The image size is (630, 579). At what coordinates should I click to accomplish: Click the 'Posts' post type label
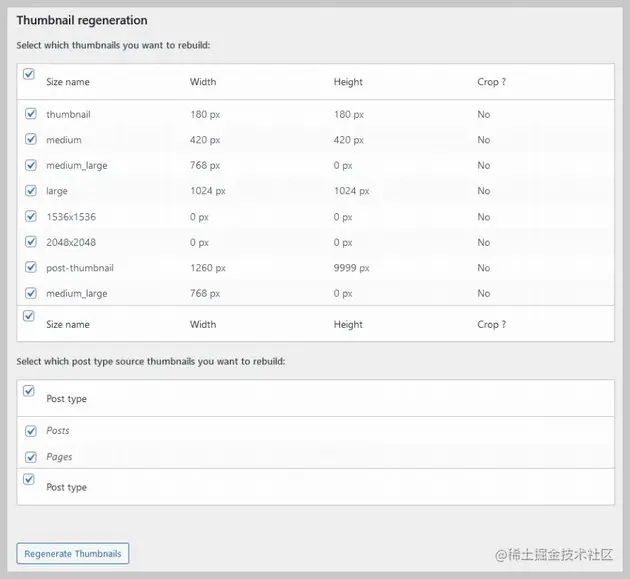click(x=58, y=431)
